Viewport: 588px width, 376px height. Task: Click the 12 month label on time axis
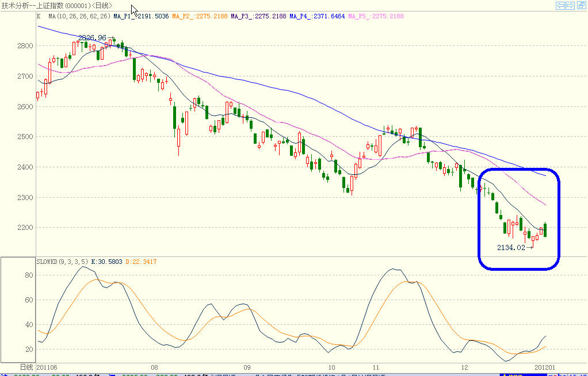pyautogui.click(x=465, y=367)
